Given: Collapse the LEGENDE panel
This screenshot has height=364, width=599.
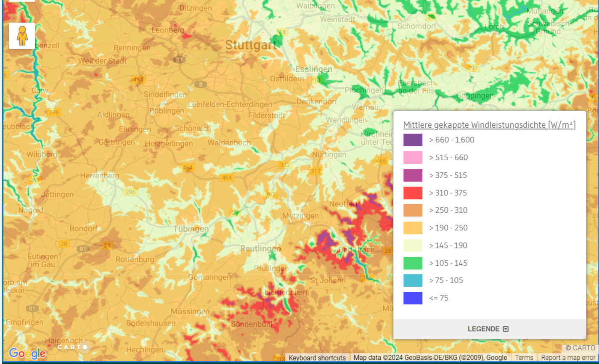Looking at the screenshot, I should tap(489, 329).
